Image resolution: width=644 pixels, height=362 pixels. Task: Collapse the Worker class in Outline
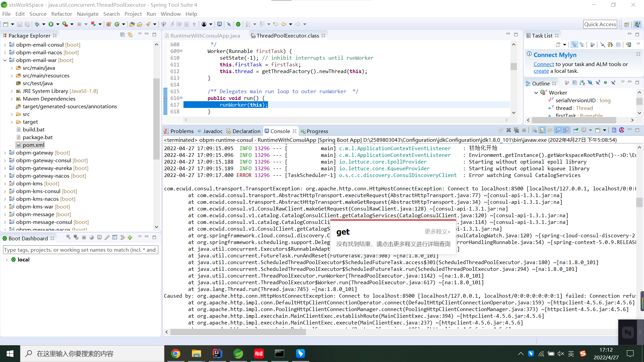pyautogui.click(x=536, y=93)
